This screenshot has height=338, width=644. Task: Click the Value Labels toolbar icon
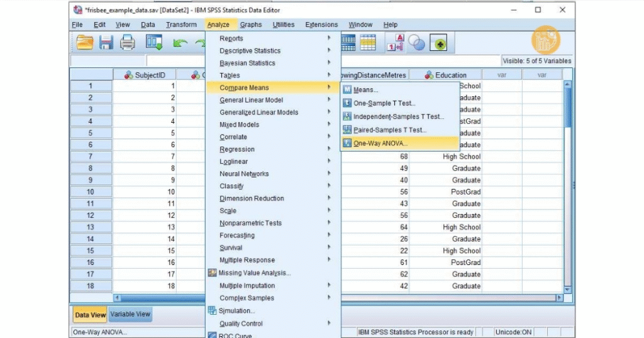pos(397,43)
